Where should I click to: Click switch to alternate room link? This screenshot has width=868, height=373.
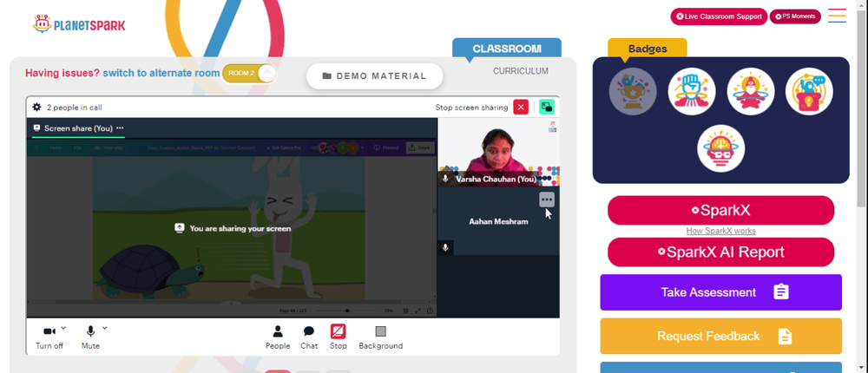coord(161,73)
